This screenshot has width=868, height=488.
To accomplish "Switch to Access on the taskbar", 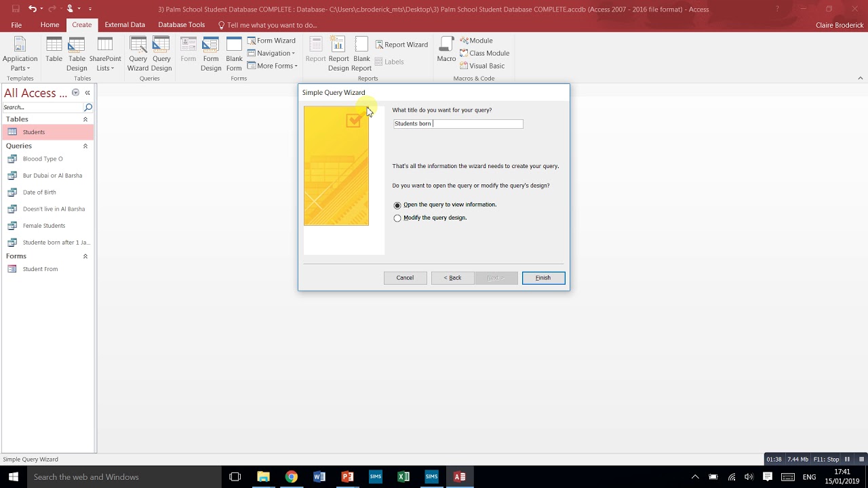I will (460, 476).
